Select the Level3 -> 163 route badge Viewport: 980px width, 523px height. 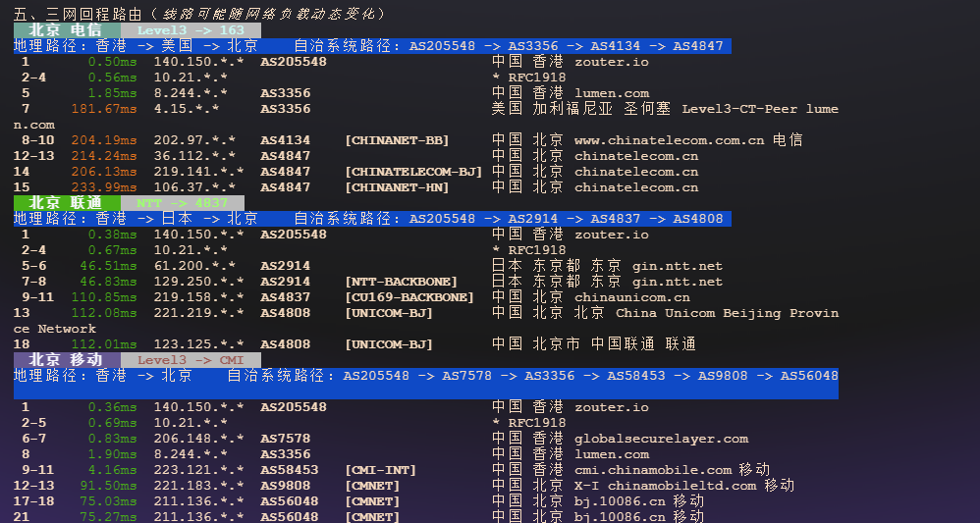pyautogui.click(x=191, y=30)
